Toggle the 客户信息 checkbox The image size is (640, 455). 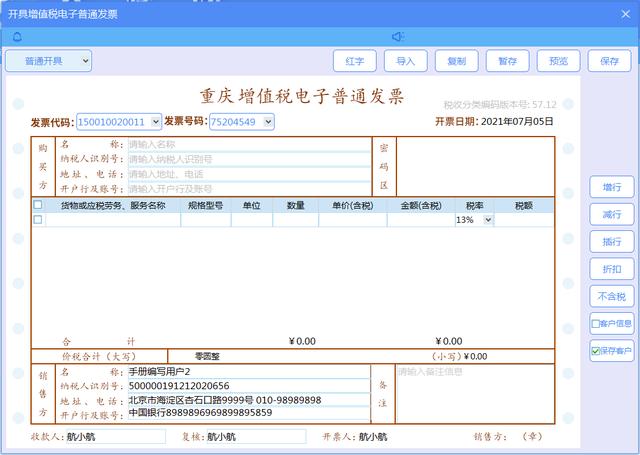point(596,324)
